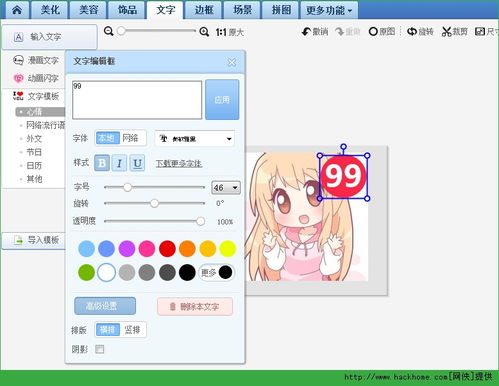Click the zoom in magnifier icon
Viewport: 499px width, 386px height.
pos(204,32)
